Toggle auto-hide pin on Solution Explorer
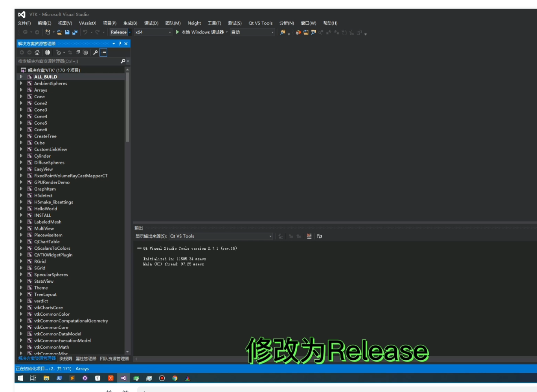Screen dimensions: 537x392 click(120, 44)
